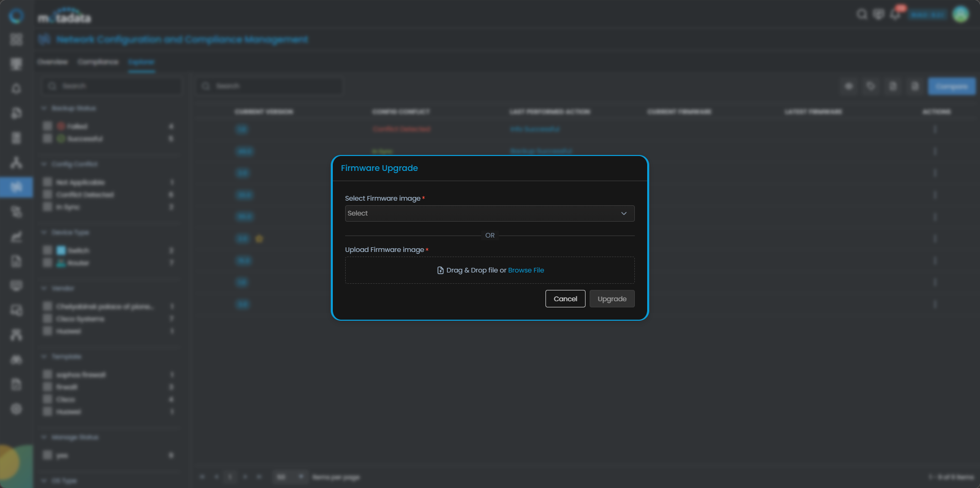
Task: Collapse the Device Type filter section
Action: coord(44,232)
